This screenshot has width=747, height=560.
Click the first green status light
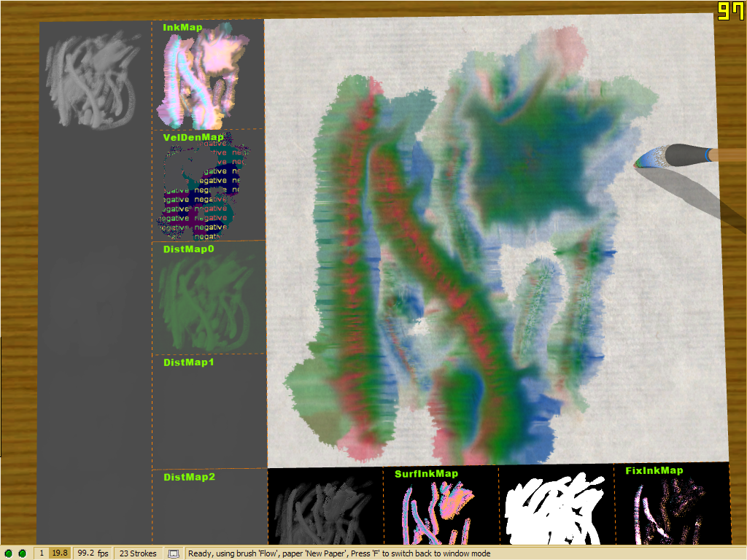(x=9, y=553)
